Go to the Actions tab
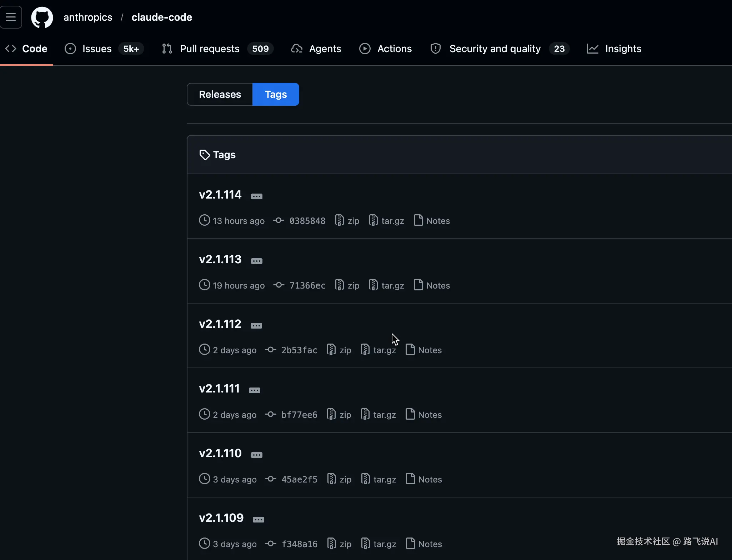732x560 pixels. pos(394,49)
